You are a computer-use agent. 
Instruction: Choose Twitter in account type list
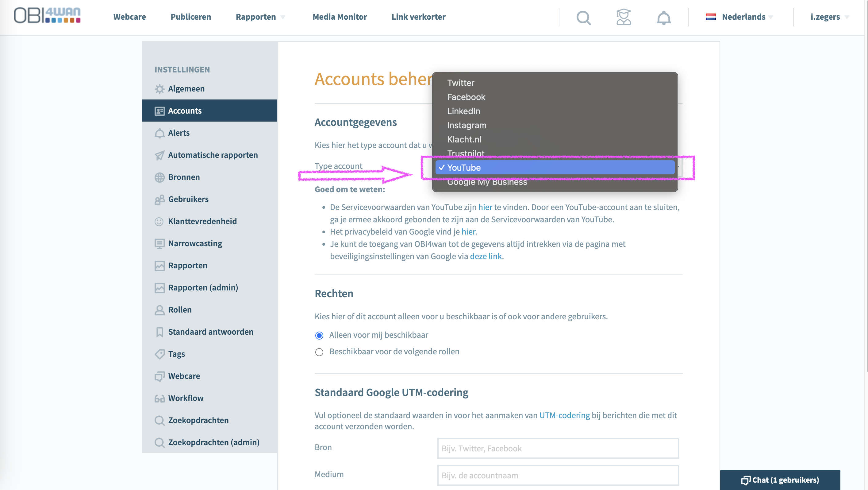pos(555,83)
